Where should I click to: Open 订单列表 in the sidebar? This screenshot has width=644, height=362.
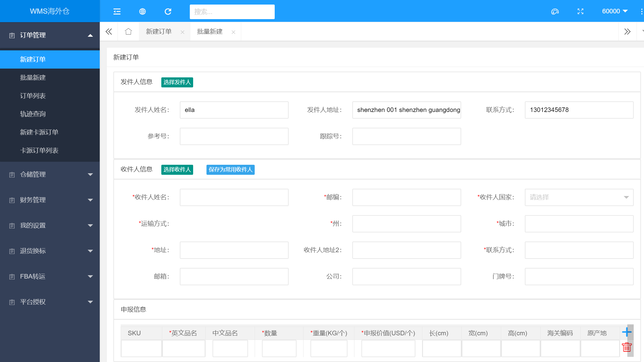coord(50,96)
